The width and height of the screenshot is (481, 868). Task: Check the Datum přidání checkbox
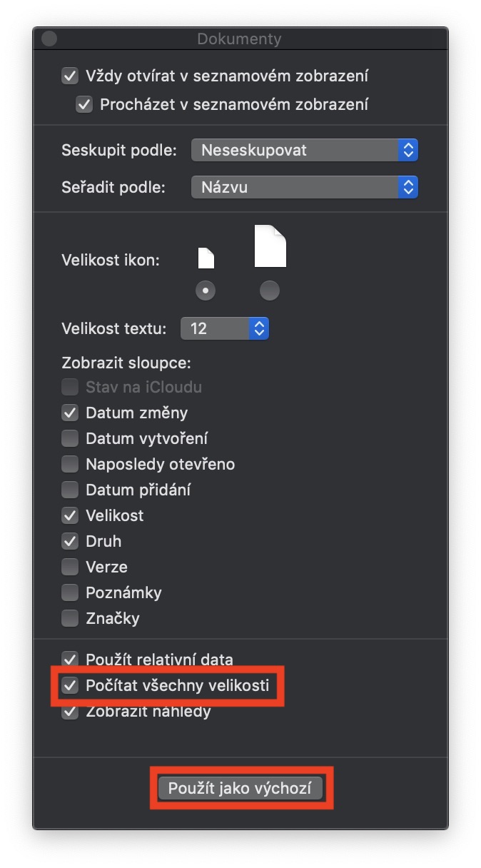pos(70,490)
